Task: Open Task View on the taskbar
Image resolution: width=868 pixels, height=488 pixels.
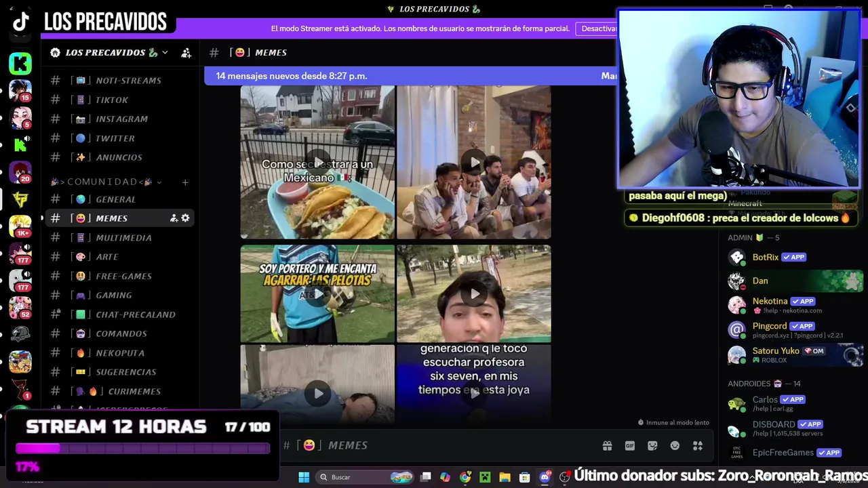Action: tap(425, 477)
